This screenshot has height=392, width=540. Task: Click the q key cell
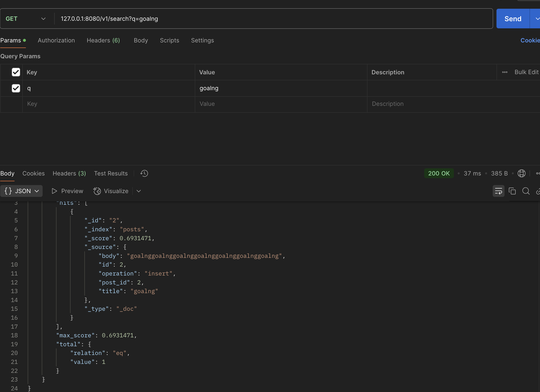coord(109,88)
